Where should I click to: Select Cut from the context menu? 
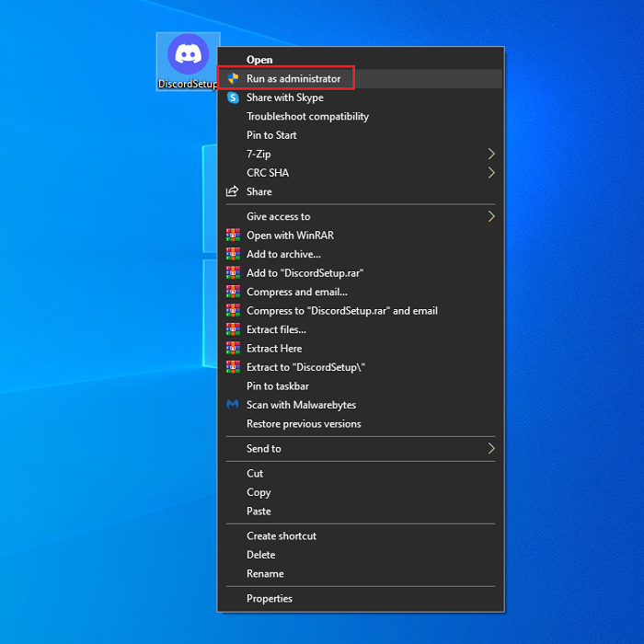tap(361, 474)
